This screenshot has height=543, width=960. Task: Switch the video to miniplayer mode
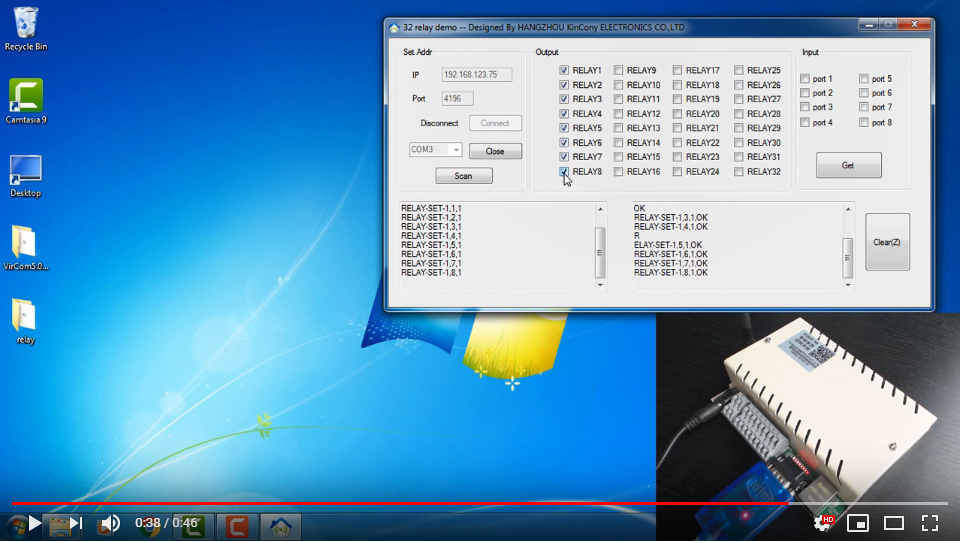tap(858, 523)
